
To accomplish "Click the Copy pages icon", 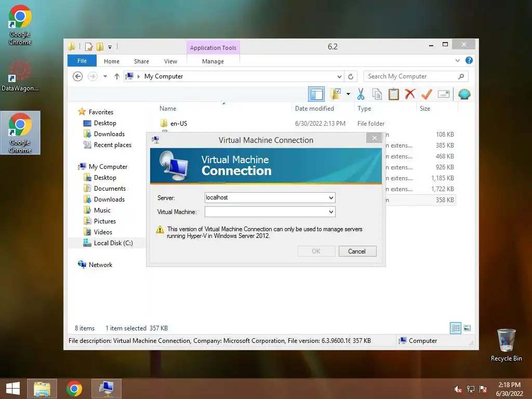I will click(377, 94).
